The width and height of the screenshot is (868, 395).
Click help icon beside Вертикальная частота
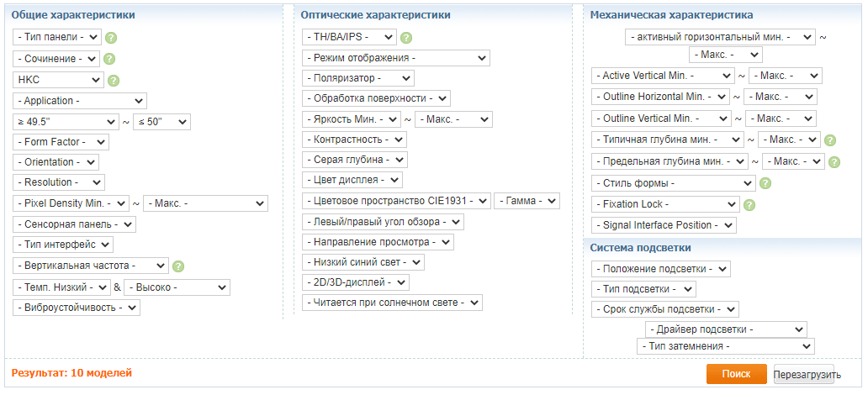[x=178, y=266]
